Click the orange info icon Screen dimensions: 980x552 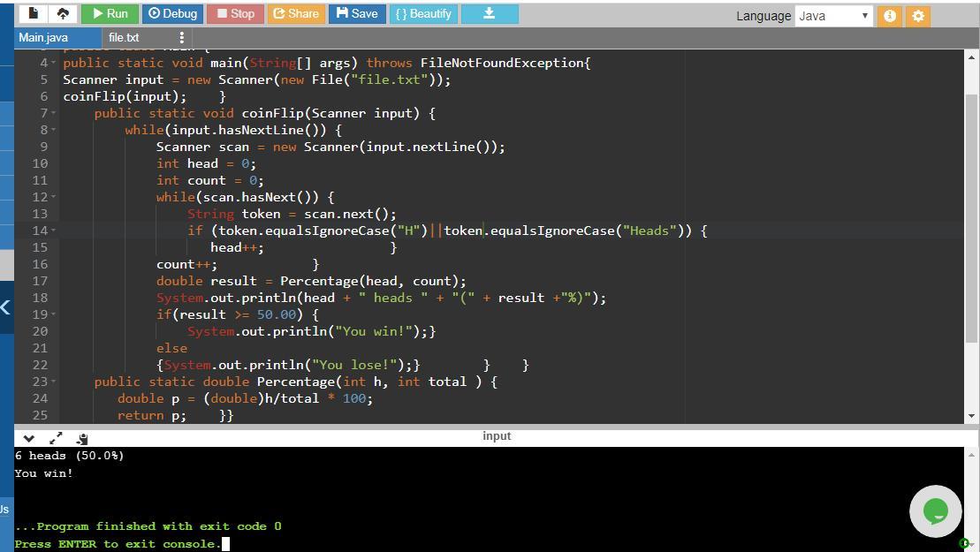pos(889,16)
